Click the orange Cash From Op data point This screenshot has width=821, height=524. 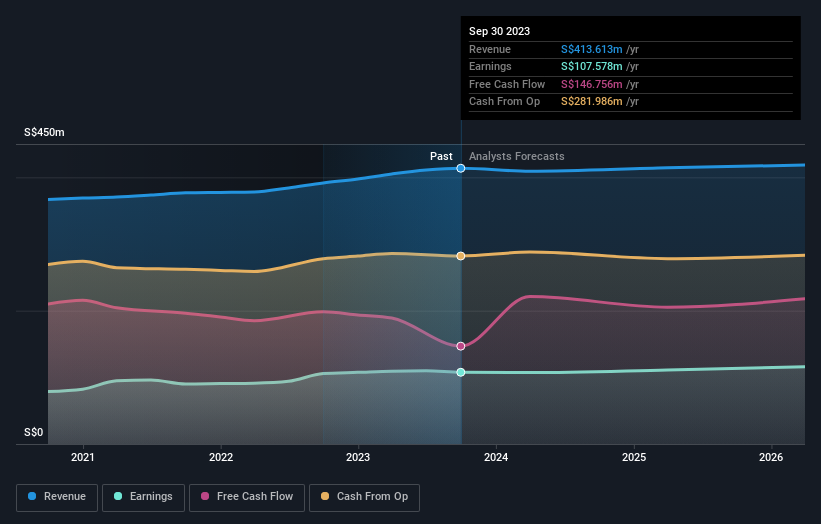click(x=461, y=256)
